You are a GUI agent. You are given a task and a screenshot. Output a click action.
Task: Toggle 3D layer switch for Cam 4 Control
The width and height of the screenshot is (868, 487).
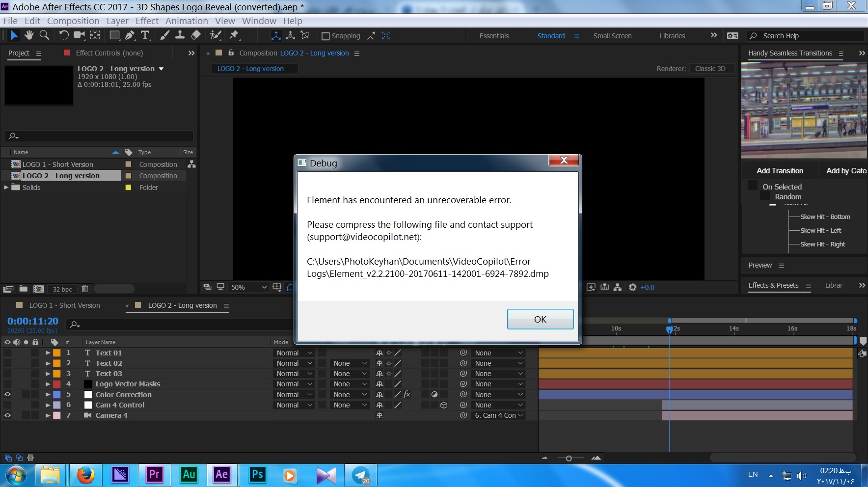point(444,405)
